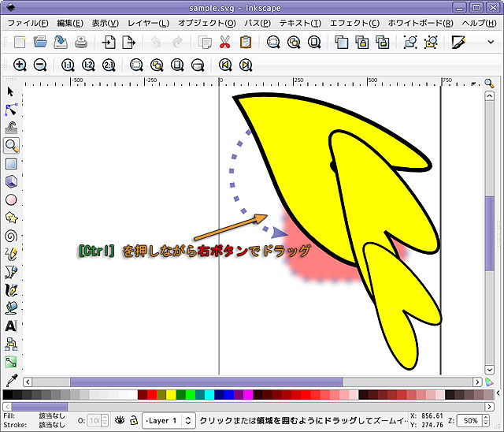Click the Open document folder button
Screen dimensions: 504x432
pos(39,43)
